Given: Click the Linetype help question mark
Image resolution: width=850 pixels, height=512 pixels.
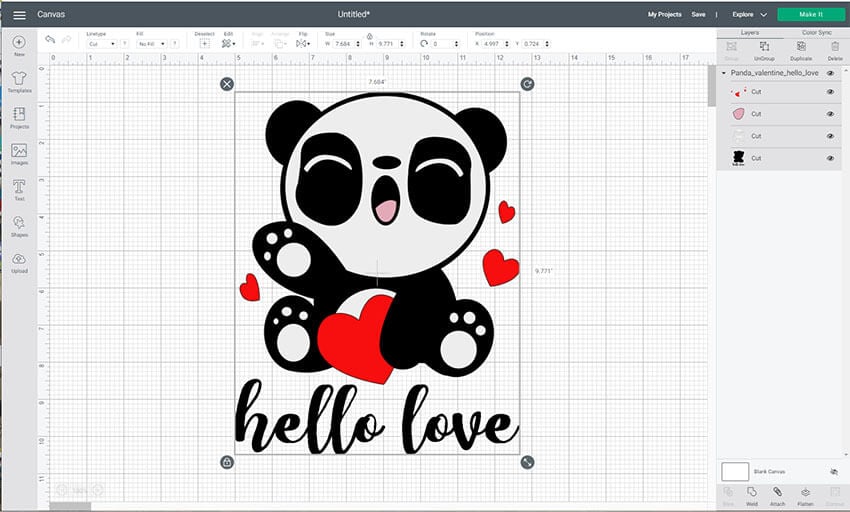Looking at the screenshot, I should tap(125, 43).
